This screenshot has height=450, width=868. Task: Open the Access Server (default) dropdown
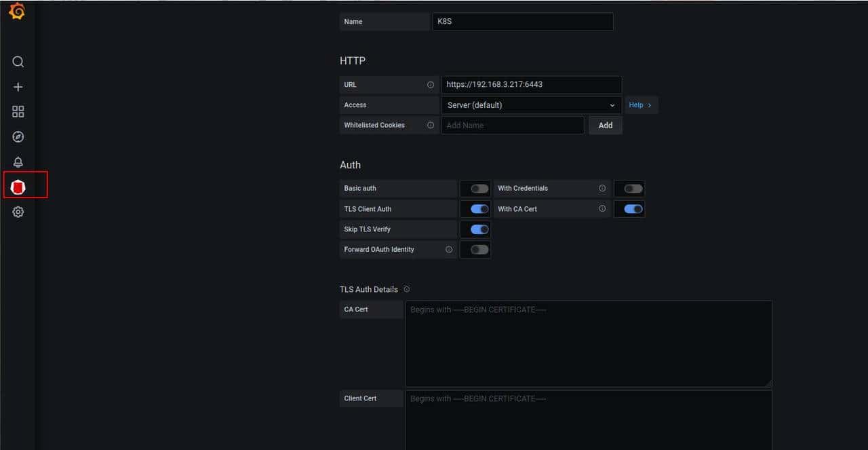531,105
